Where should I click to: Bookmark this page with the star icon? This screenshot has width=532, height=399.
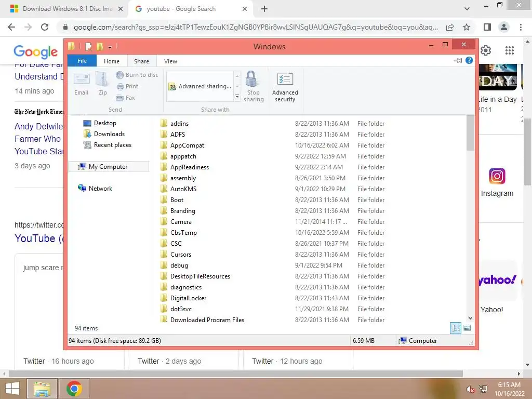pyautogui.click(x=467, y=27)
